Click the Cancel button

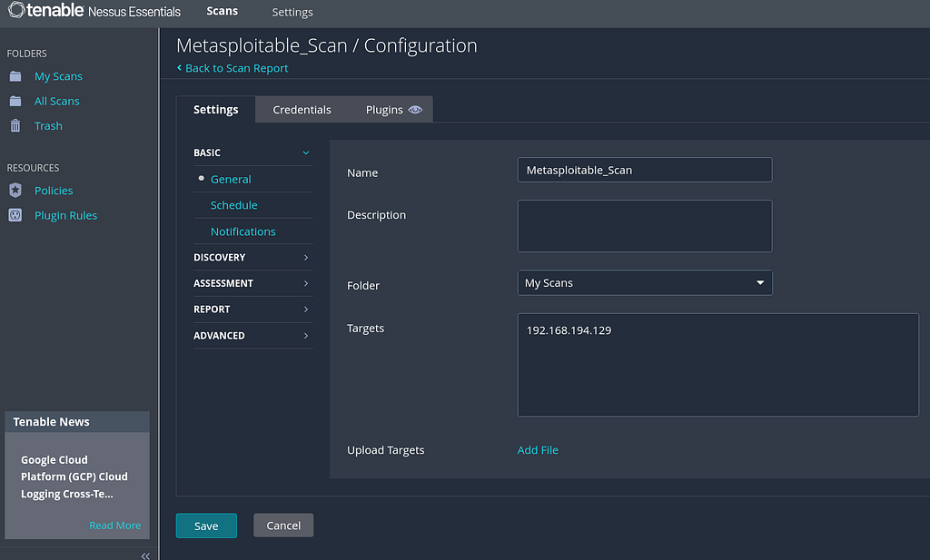coord(283,526)
